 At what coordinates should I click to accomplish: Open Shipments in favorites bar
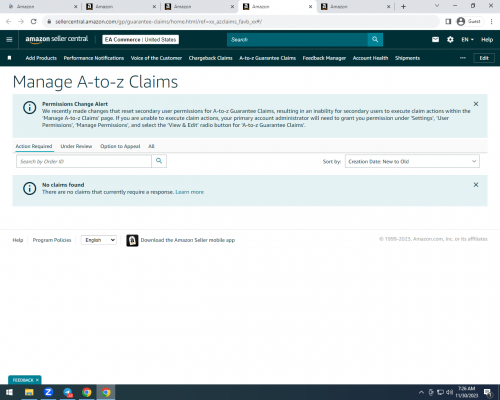[407, 58]
